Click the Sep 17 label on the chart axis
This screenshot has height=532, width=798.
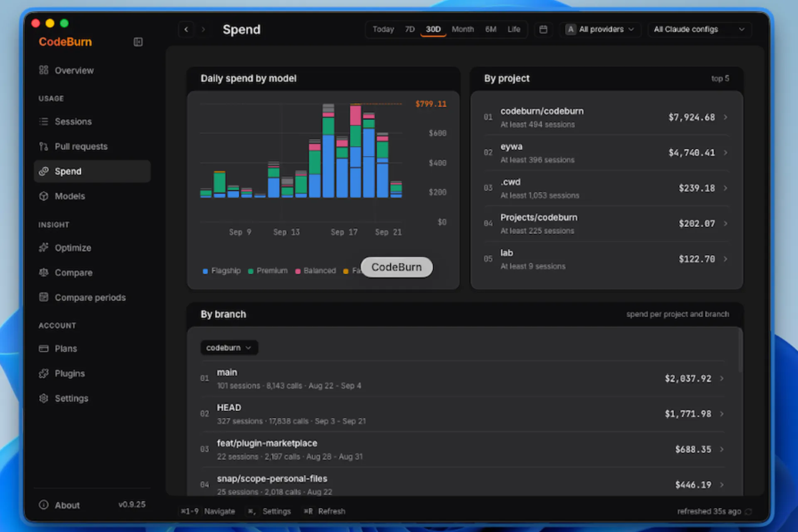(344, 232)
